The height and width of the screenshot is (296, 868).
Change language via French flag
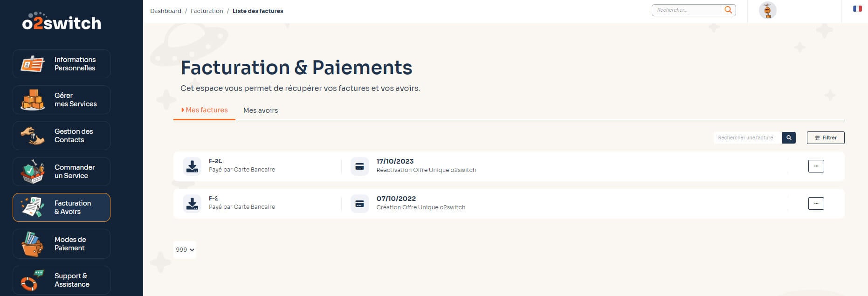(x=857, y=8)
